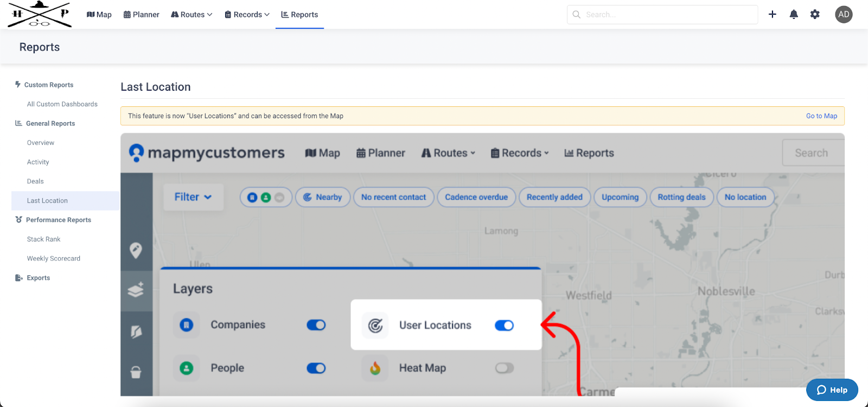Viewport: 868px width, 407px height.
Task: Click the Nearby chip in preview image
Action: tap(323, 197)
